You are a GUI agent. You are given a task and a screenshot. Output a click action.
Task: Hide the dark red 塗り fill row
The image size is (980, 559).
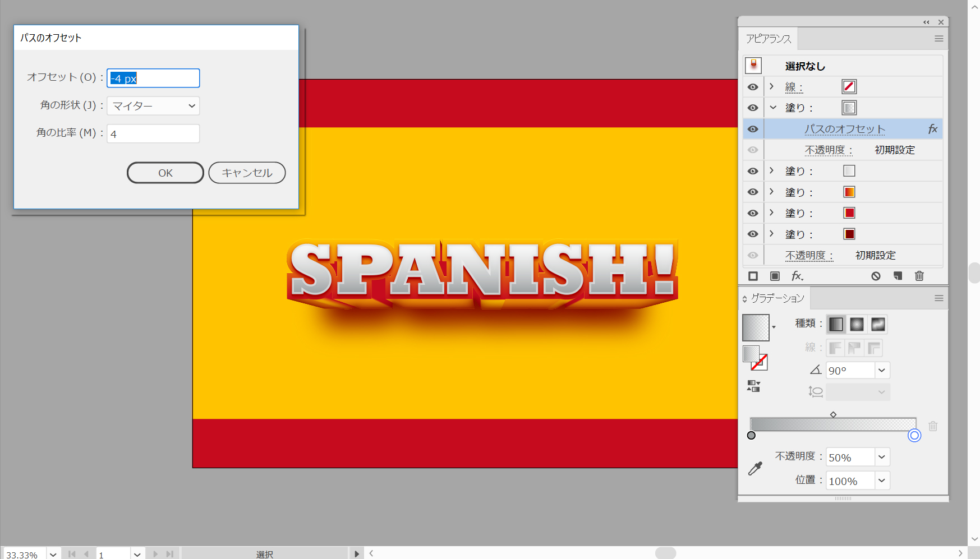(753, 234)
